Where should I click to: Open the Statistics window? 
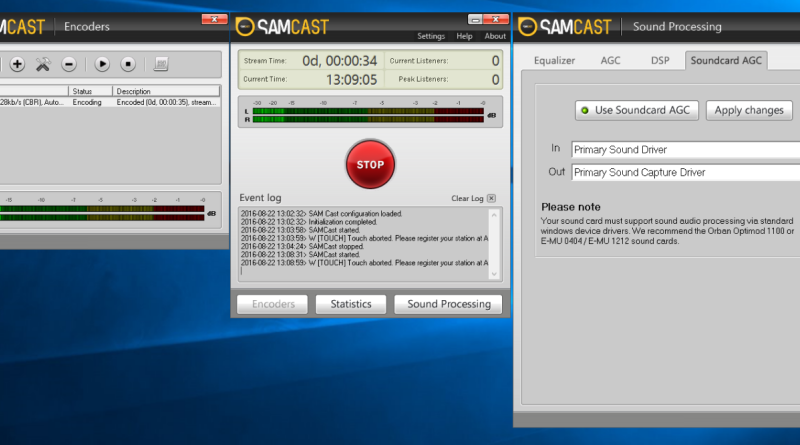(x=351, y=304)
